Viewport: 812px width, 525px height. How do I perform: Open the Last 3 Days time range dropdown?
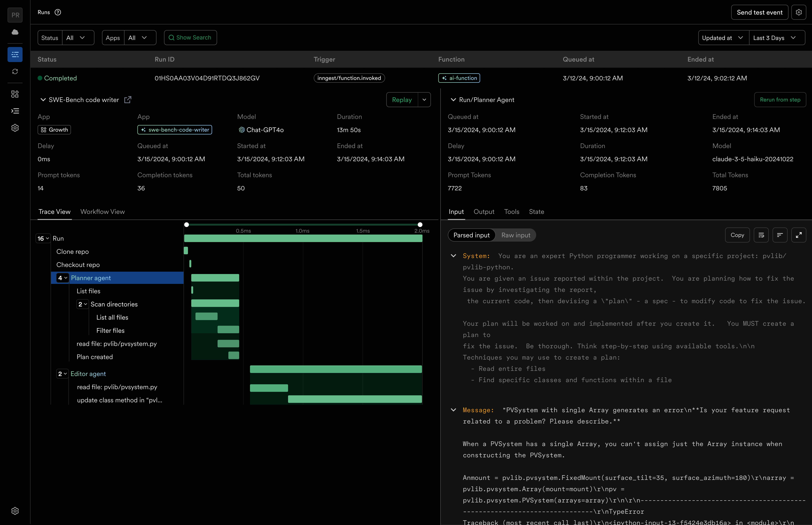pyautogui.click(x=777, y=38)
